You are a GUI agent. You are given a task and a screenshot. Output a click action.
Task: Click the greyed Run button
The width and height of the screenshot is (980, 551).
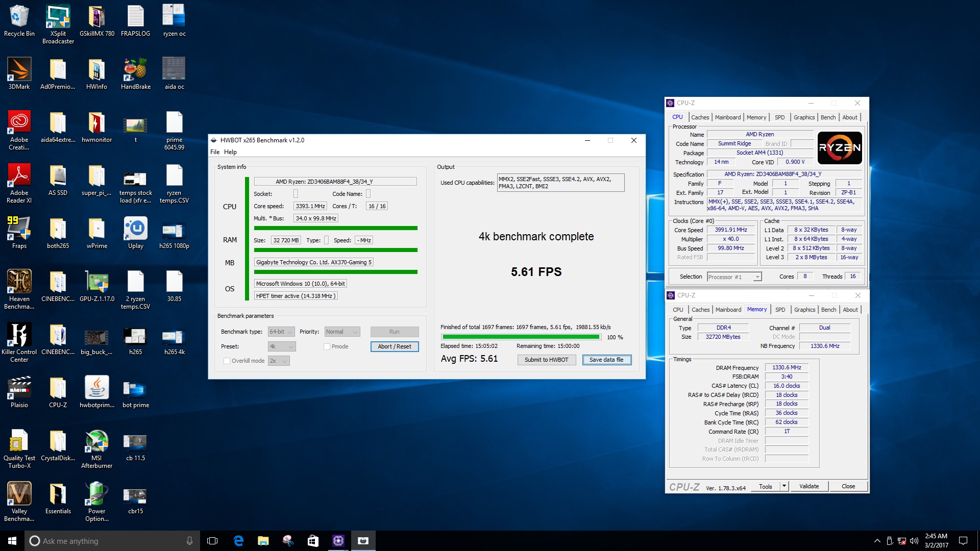click(395, 332)
